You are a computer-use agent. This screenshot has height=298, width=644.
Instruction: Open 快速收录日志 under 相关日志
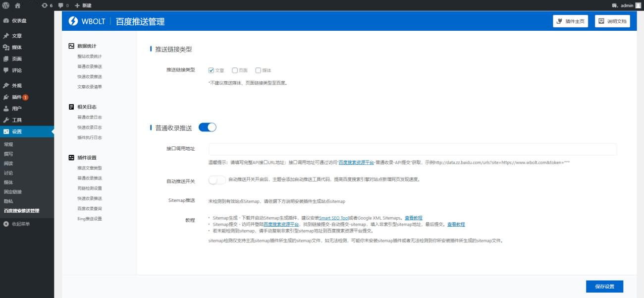pos(90,127)
